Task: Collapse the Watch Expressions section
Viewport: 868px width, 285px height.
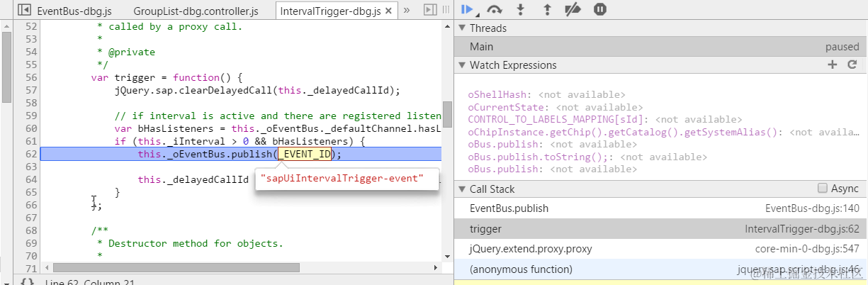Action: click(461, 65)
